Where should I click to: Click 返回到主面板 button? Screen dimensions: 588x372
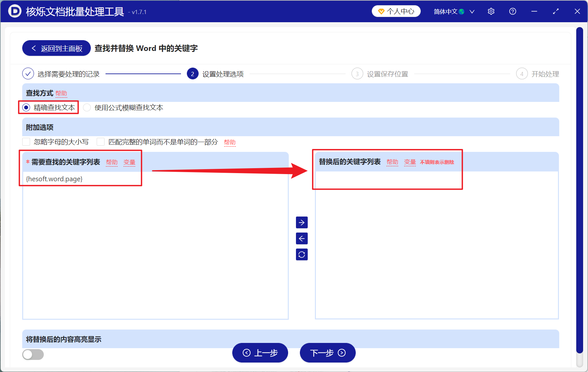coord(56,48)
